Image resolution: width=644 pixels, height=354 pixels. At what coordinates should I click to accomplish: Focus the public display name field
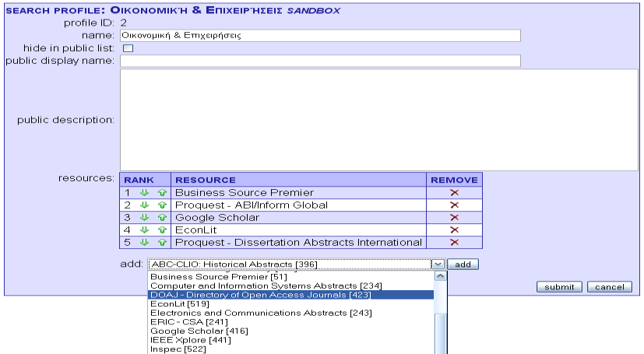click(320, 61)
